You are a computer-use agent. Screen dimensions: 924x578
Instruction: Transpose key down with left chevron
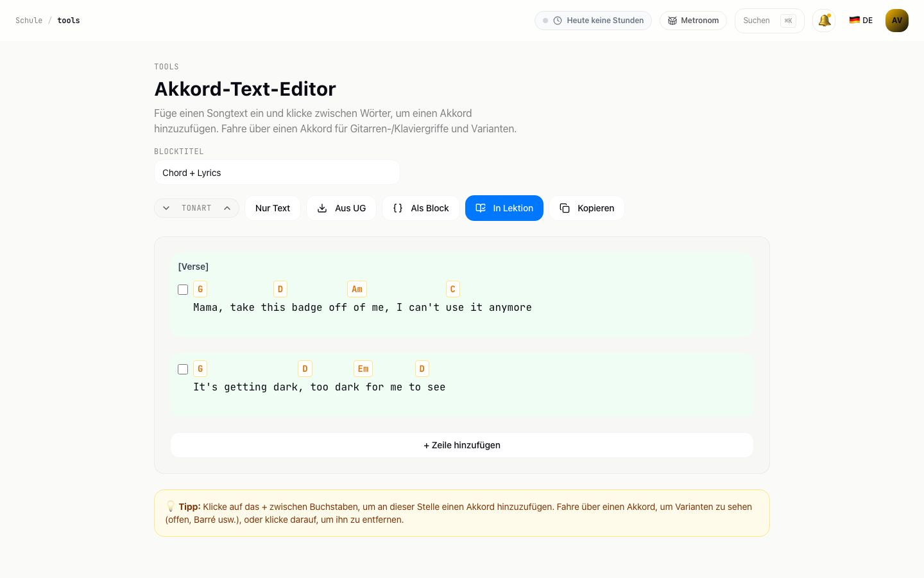[x=166, y=208]
